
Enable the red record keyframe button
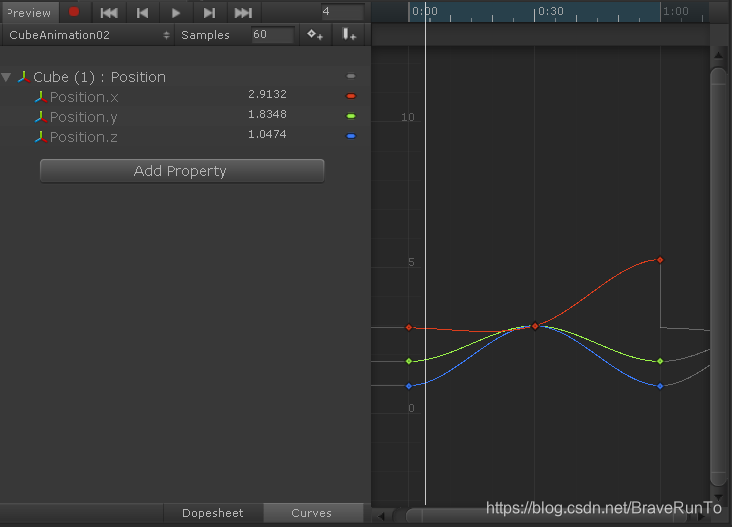[x=74, y=12]
